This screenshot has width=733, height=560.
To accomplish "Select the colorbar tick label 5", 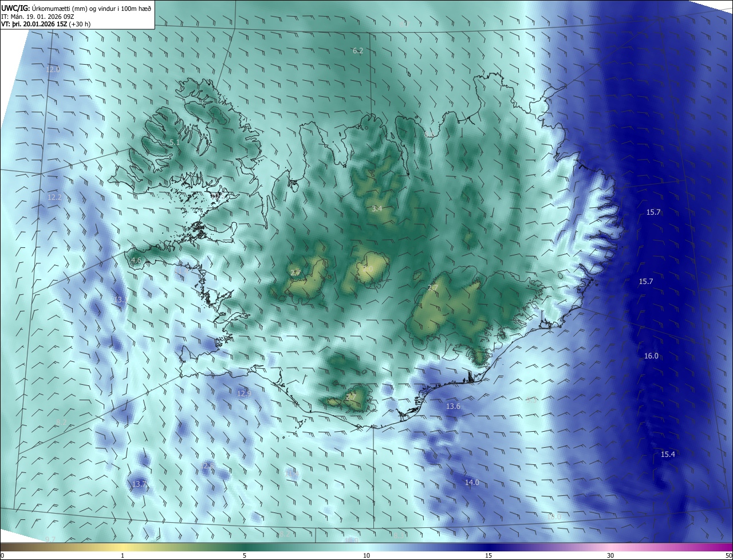I will point(245,555).
